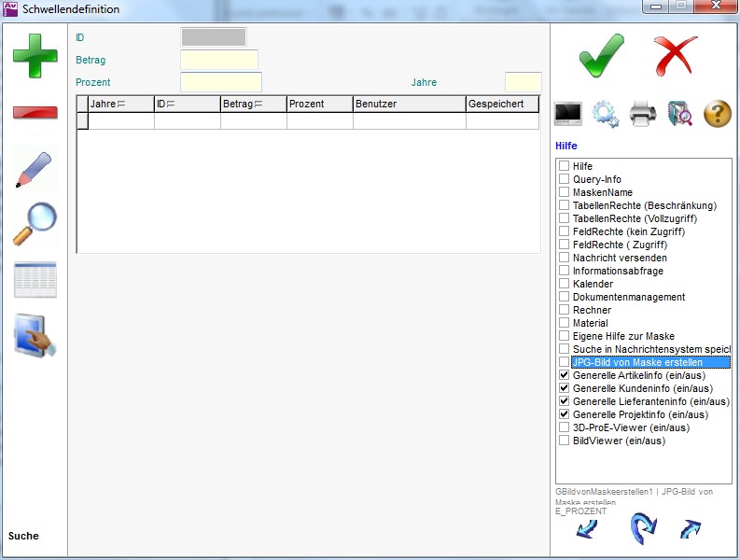740x560 pixels.
Task: Click the pencil edit icon
Action: click(x=35, y=168)
